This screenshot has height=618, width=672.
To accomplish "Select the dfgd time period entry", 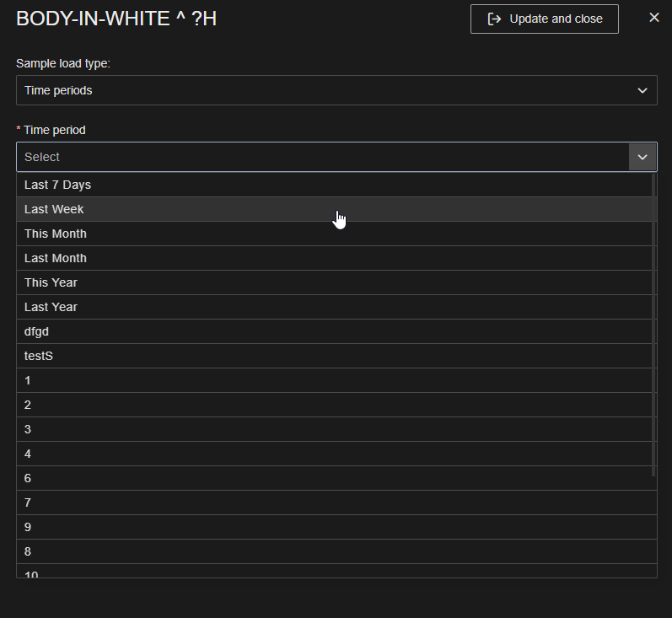I will (36, 331).
